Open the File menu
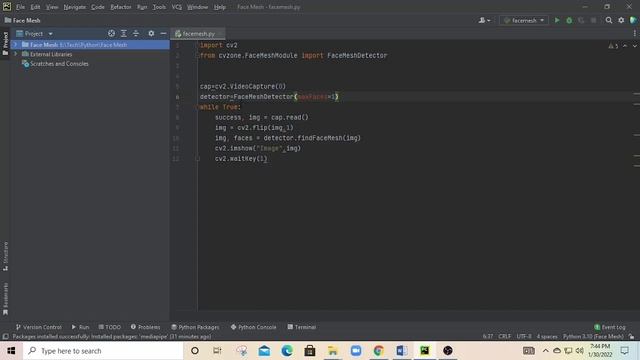Image resolution: width=640 pixels, height=360 pixels. pyautogui.click(x=20, y=7)
